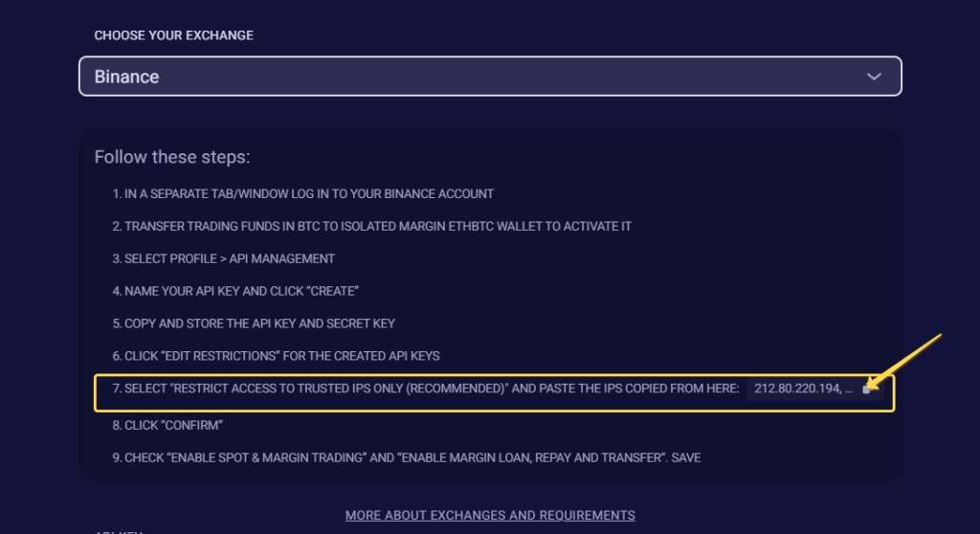Open More About Exchanges and Requirements link
This screenshot has width=980, height=534.
(x=490, y=515)
